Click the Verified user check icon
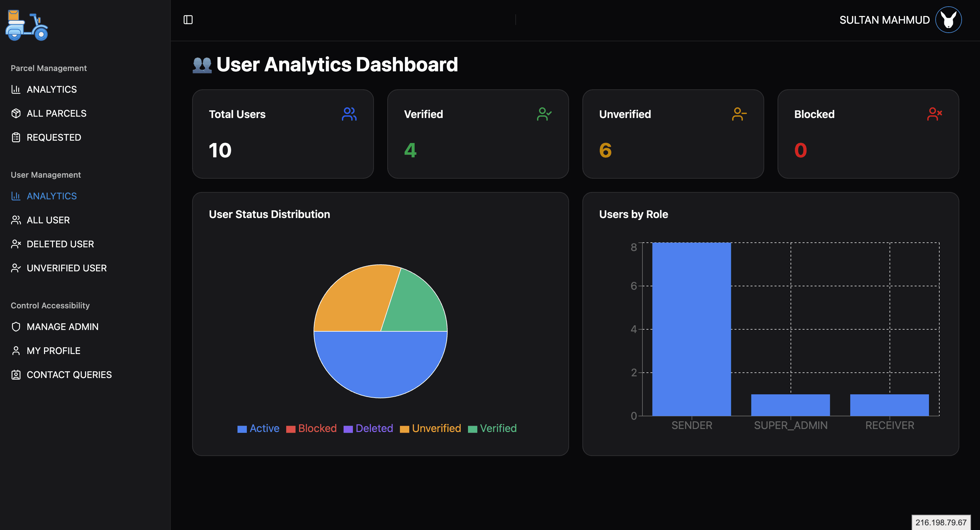The width and height of the screenshot is (980, 530). click(x=544, y=114)
